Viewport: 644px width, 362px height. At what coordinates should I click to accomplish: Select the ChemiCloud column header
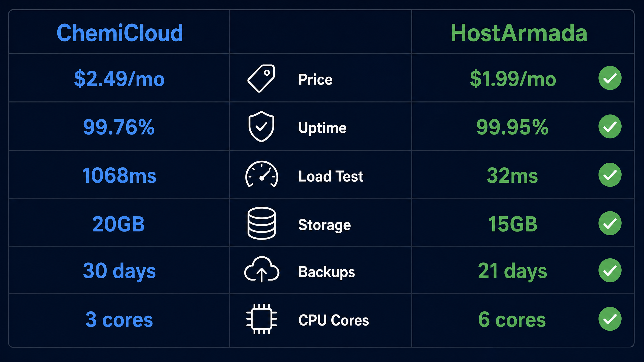click(x=120, y=33)
